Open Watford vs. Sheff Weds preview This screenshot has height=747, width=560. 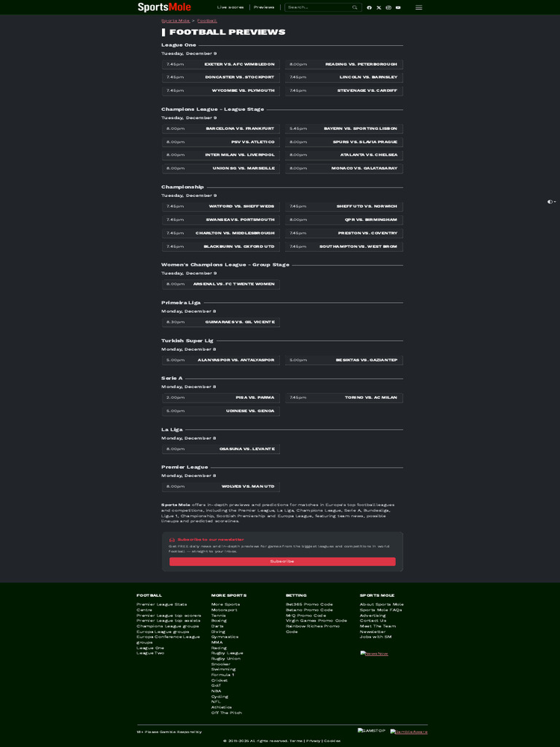pyautogui.click(x=221, y=206)
